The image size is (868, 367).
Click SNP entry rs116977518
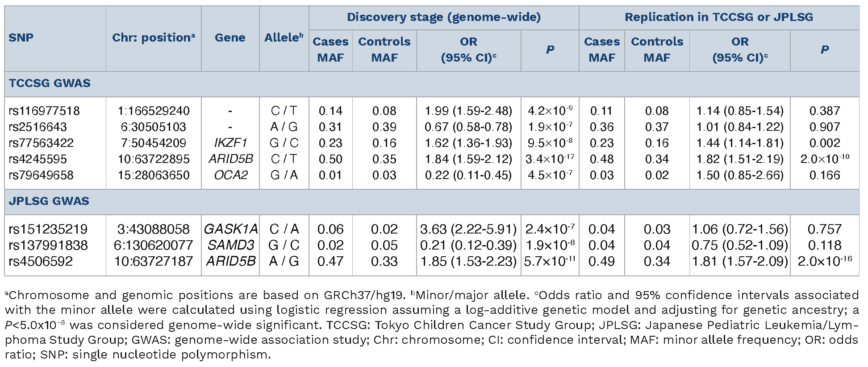44,111
